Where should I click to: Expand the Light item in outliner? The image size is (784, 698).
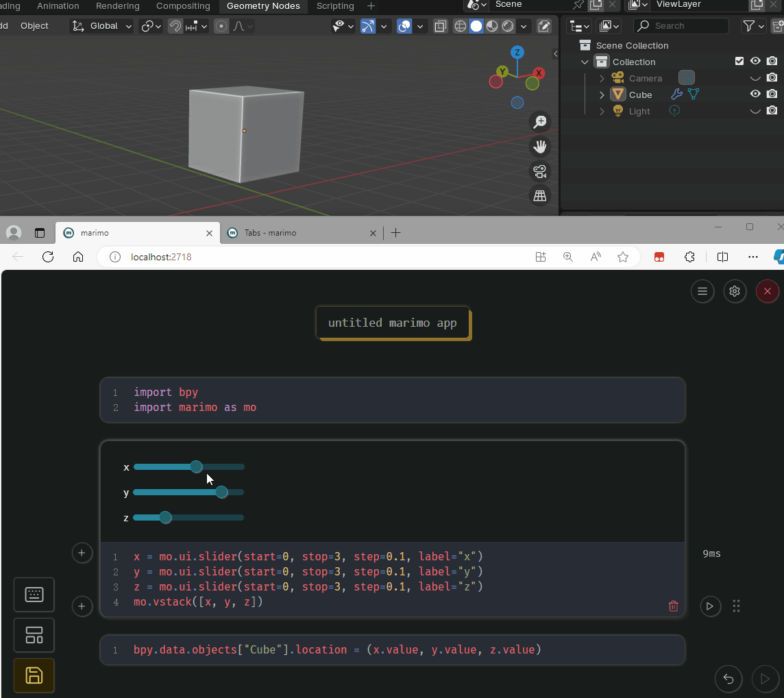(602, 112)
